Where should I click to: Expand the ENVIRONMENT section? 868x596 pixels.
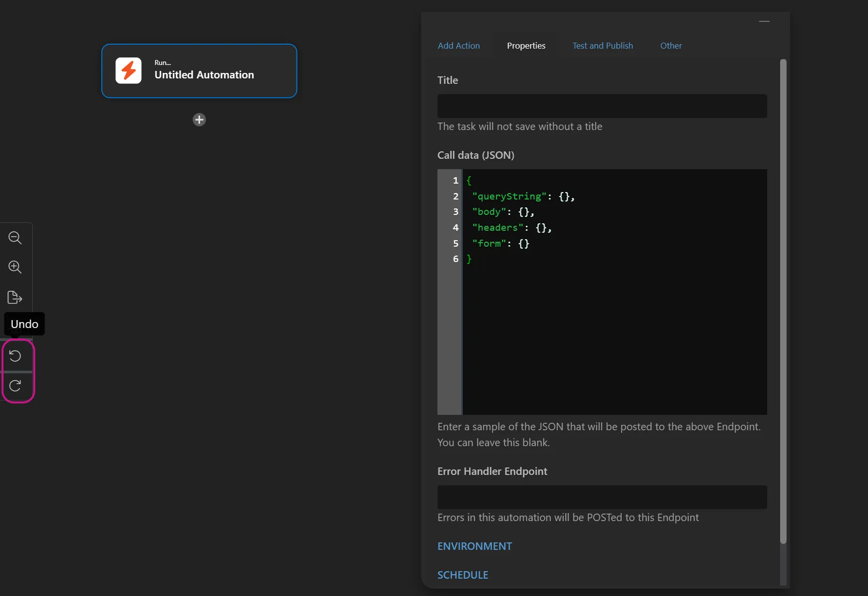tap(475, 546)
